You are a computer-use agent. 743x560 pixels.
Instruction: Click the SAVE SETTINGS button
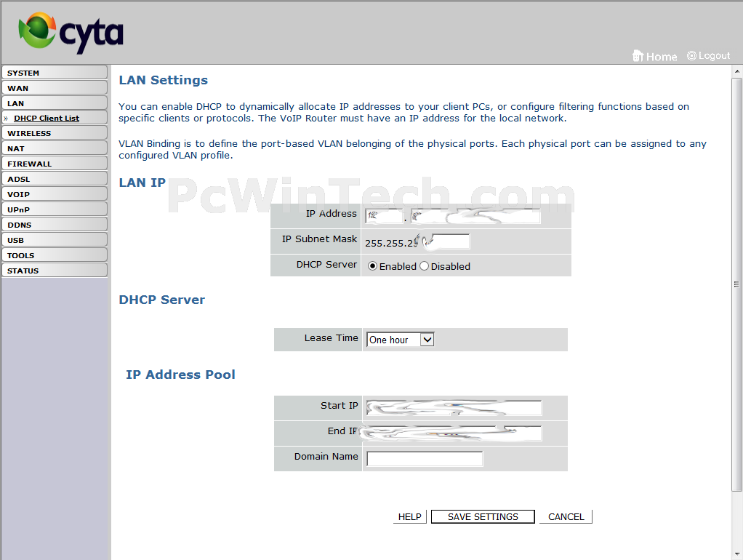(483, 516)
